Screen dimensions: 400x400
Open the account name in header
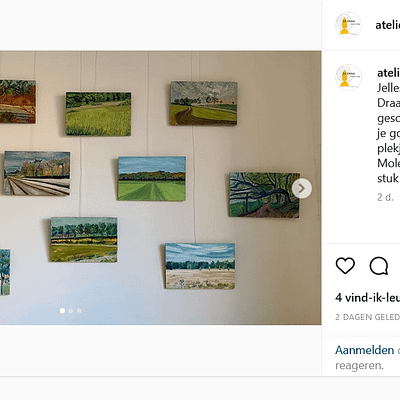click(x=388, y=25)
